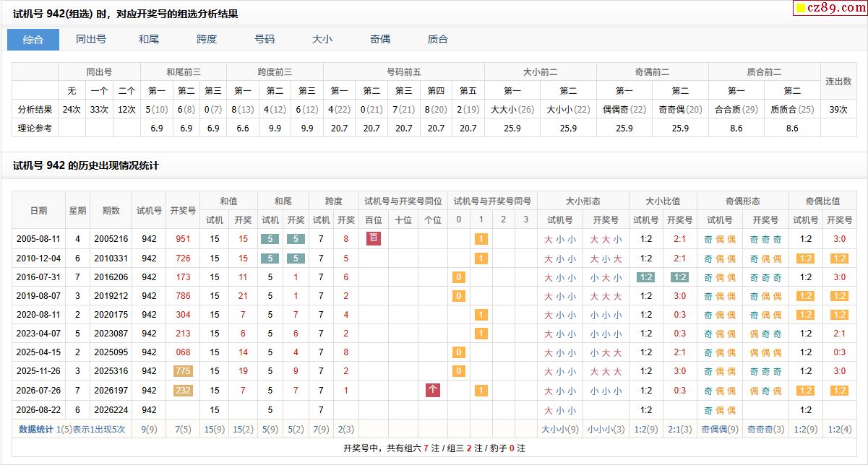868x465 pixels.
Task: Switch to the 奇偶 tab
Action: click(x=380, y=40)
